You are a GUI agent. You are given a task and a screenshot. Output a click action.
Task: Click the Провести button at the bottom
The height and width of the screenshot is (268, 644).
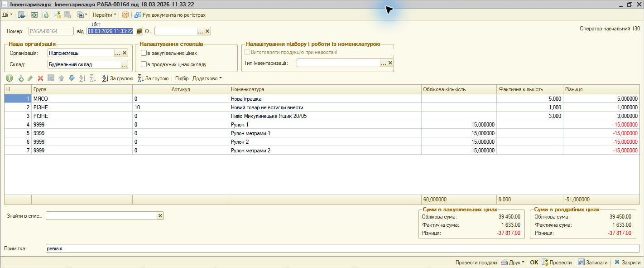(x=557, y=263)
